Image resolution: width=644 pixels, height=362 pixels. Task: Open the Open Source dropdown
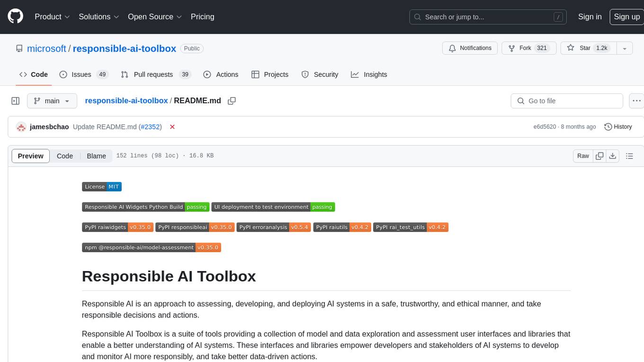click(155, 17)
